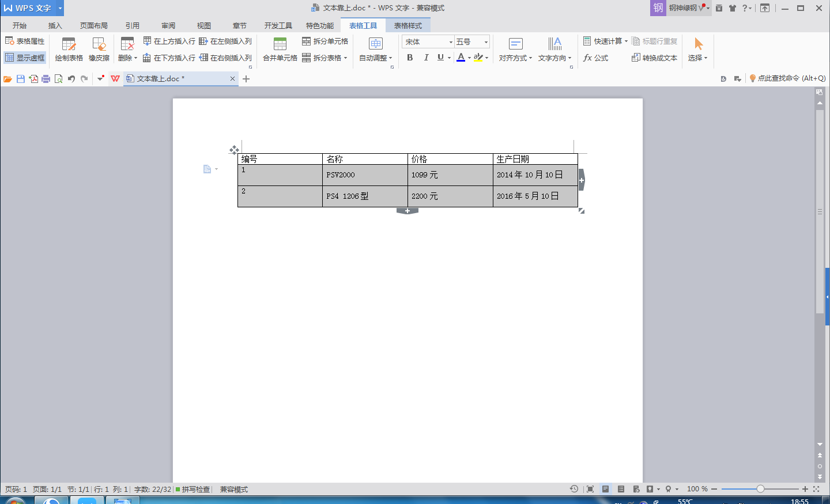Toggle italic formatting

point(426,58)
